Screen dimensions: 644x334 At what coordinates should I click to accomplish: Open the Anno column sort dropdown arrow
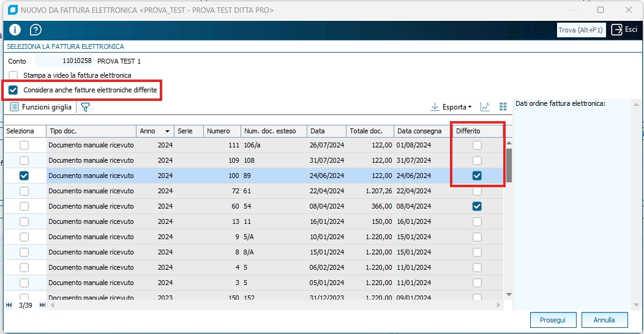[167, 132]
